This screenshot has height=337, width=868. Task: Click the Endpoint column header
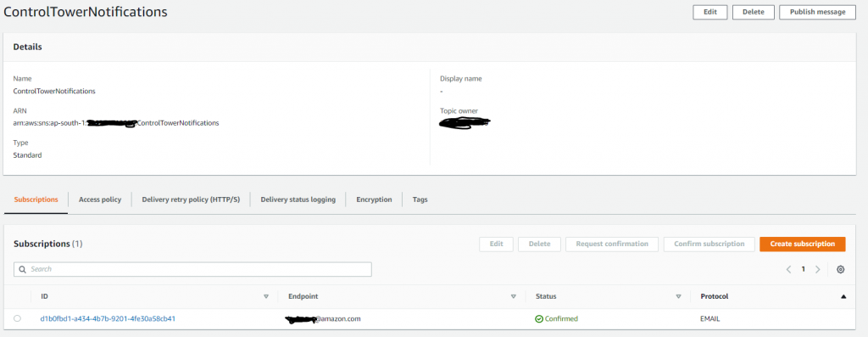[x=303, y=296]
